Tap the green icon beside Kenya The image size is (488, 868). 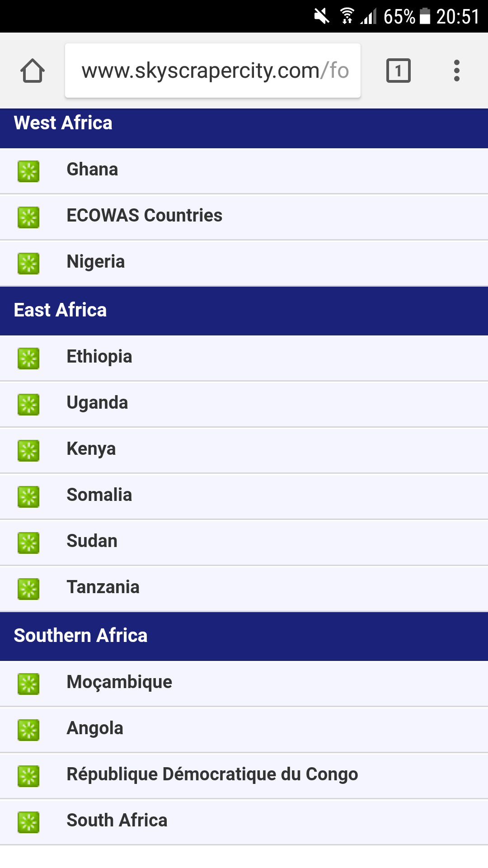(x=28, y=451)
